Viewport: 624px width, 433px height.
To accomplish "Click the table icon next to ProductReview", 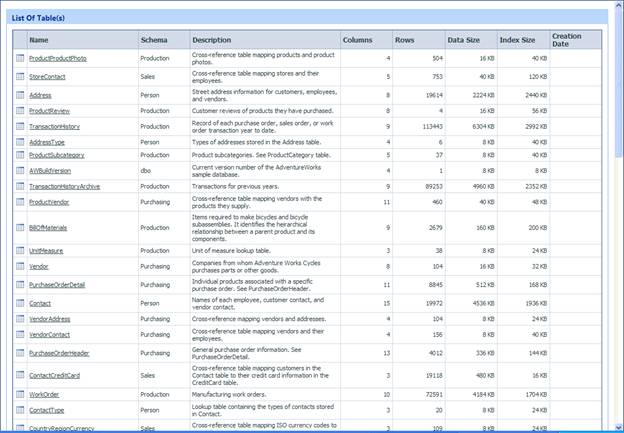I will click(x=20, y=111).
